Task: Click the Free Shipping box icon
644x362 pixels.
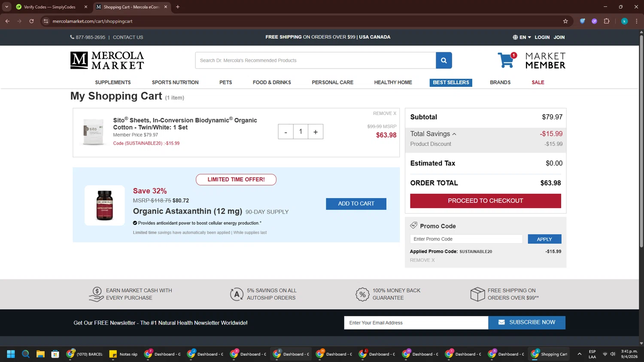Action: (x=477, y=294)
